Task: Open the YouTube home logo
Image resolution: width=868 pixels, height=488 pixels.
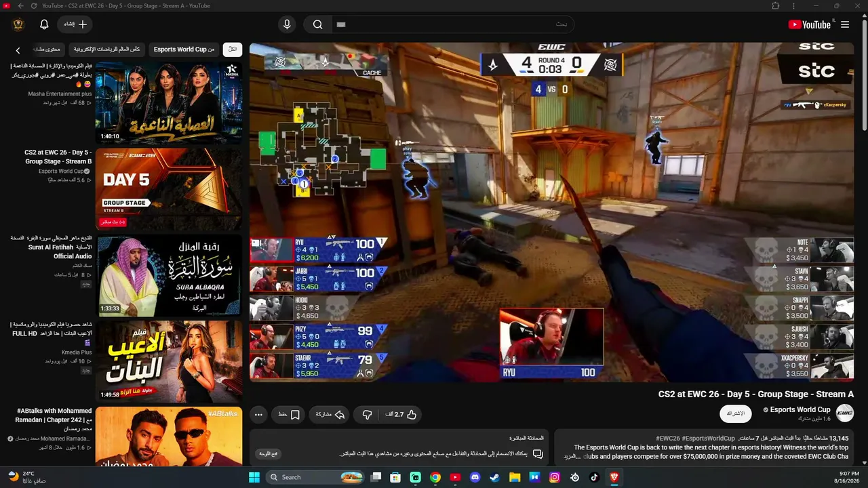Action: pos(809,24)
